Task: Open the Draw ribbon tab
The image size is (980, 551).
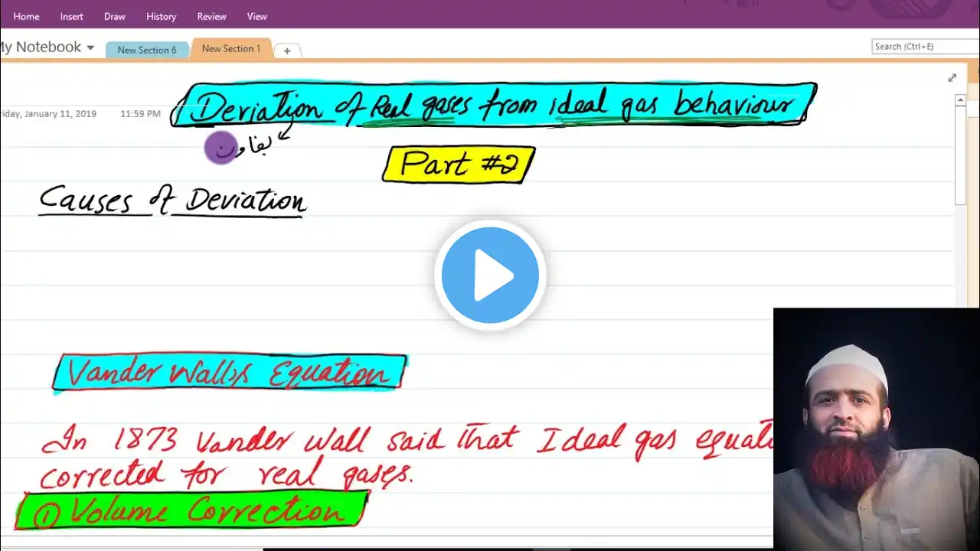Action: point(115,16)
